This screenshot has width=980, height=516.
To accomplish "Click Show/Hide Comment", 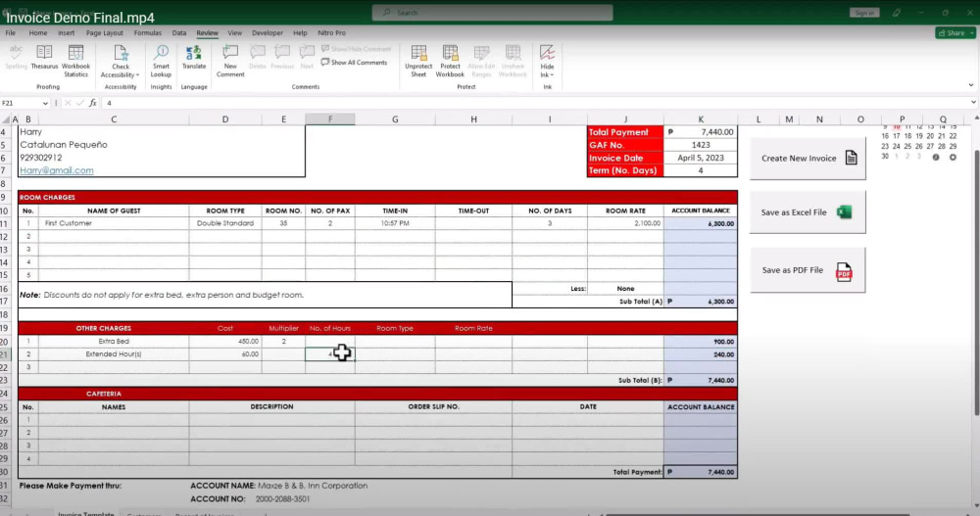I will [x=356, y=49].
